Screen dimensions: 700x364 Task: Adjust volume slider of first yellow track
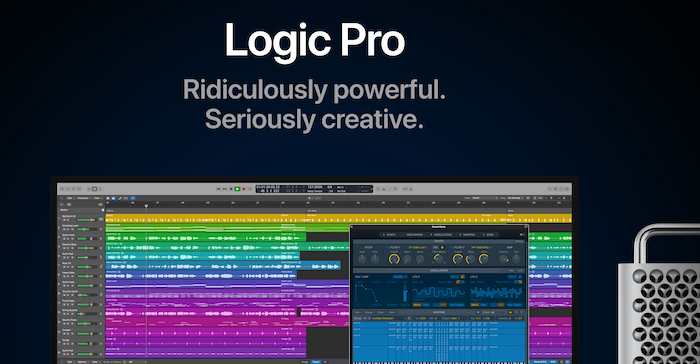click(86, 220)
